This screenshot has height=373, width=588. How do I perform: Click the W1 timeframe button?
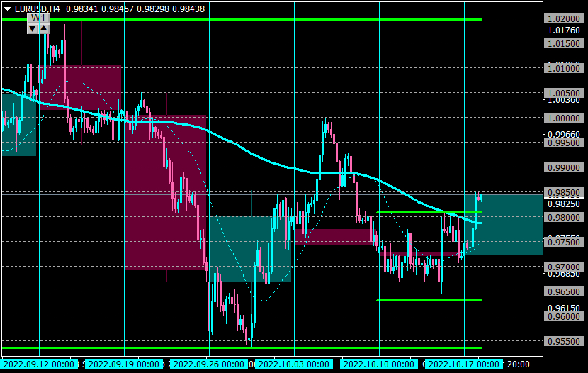click(38, 18)
